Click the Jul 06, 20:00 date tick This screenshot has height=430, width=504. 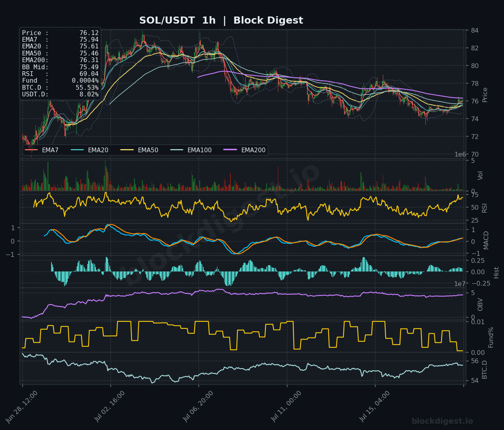199,406
